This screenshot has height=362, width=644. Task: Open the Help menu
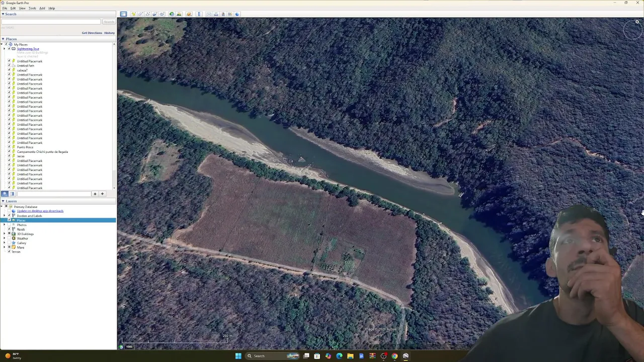point(52,9)
